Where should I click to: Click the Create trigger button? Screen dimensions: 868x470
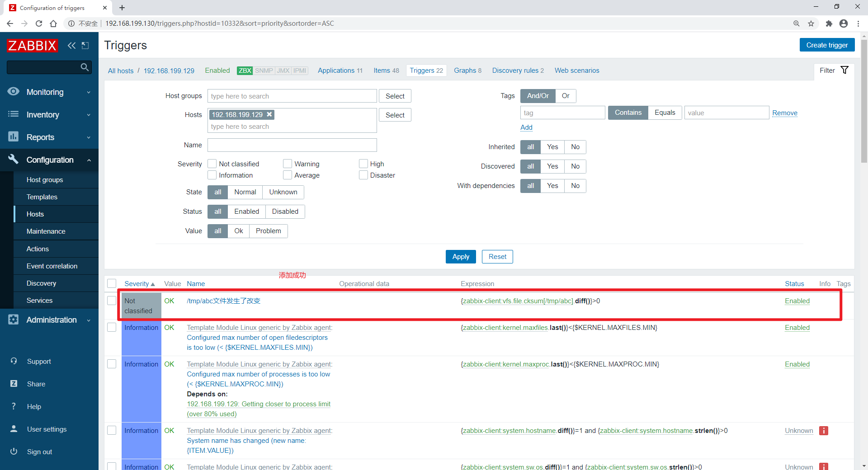827,45
